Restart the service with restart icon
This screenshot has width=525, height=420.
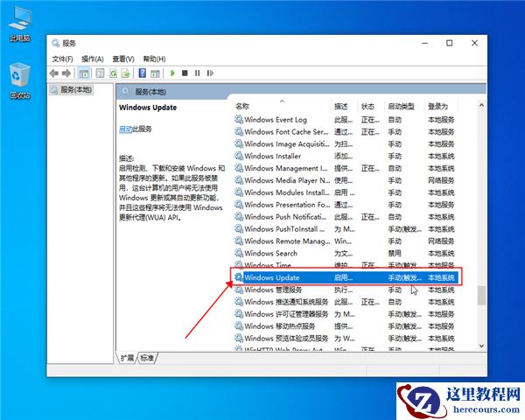(x=210, y=73)
